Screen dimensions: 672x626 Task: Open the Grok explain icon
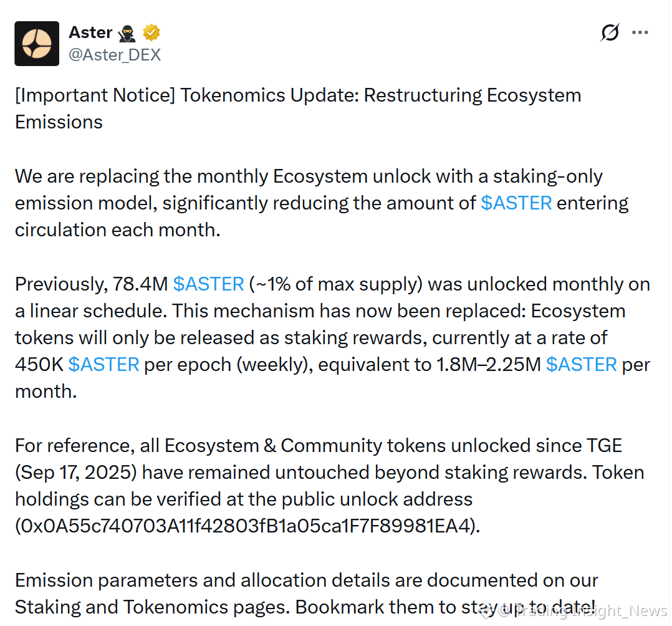click(x=610, y=32)
